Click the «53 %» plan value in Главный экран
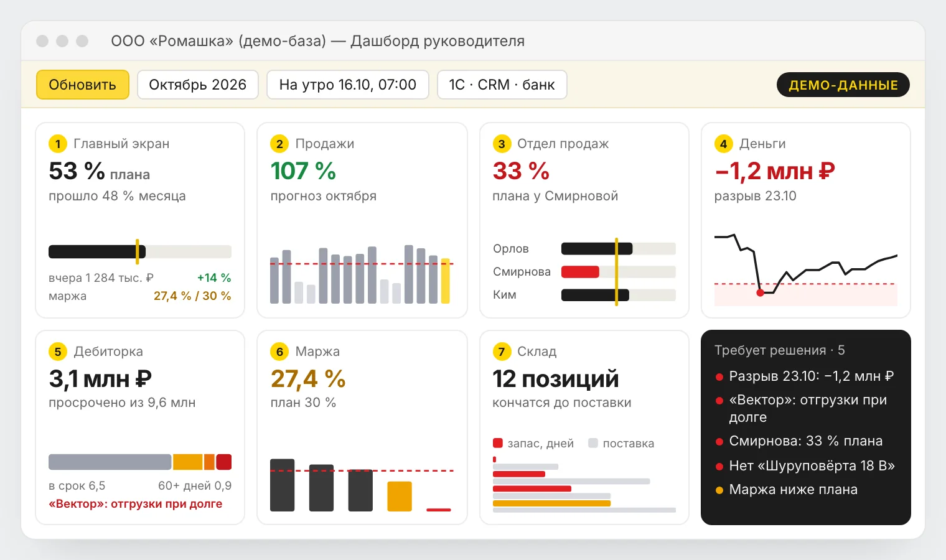Viewport: 946px width, 560px height. pyautogui.click(x=77, y=171)
